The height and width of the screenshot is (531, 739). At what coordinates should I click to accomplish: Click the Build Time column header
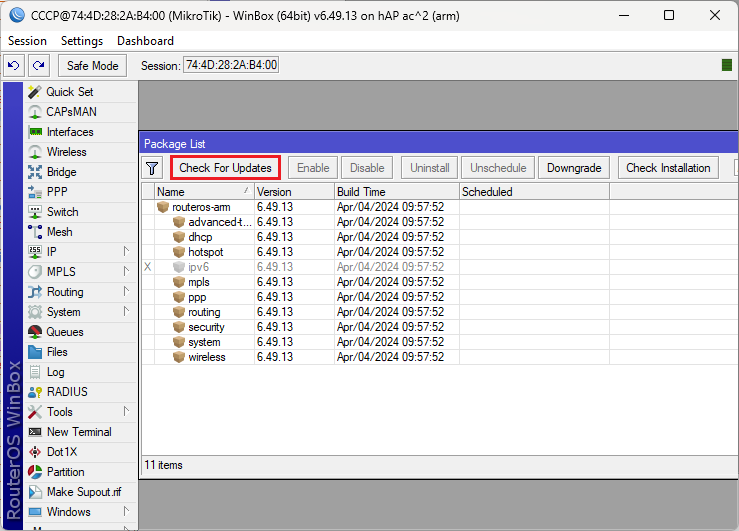397,192
